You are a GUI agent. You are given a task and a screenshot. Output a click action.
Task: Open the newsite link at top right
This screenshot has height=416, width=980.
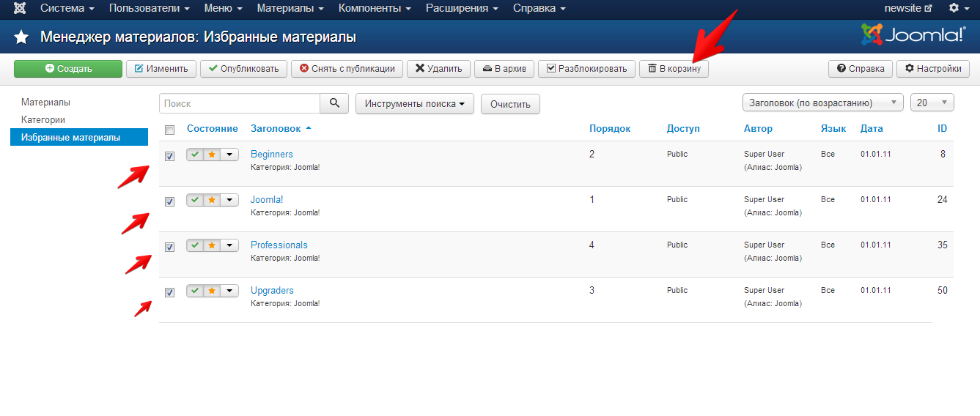908,9
